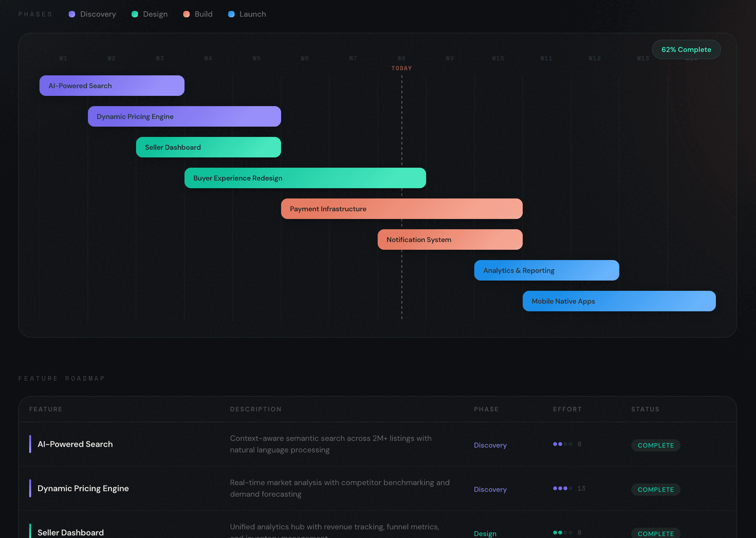Click the TODAY timeline marker line
The width and height of the screenshot is (756, 538).
(402, 199)
